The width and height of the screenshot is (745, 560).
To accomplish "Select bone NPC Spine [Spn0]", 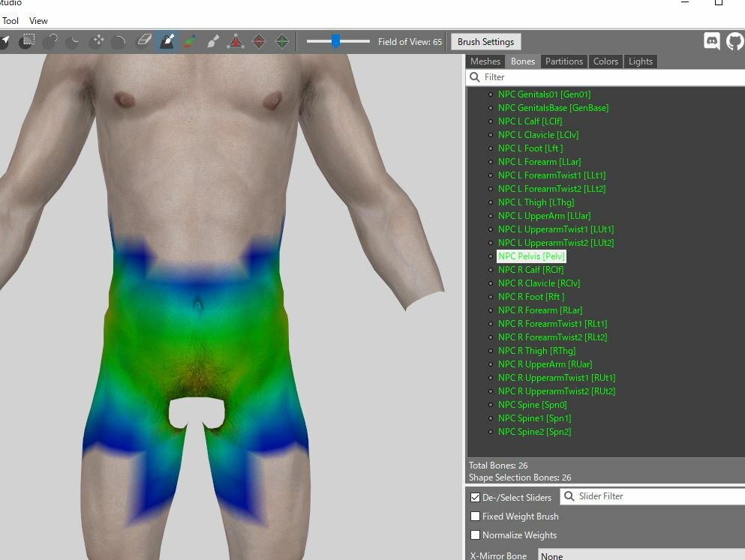I will (x=532, y=405).
